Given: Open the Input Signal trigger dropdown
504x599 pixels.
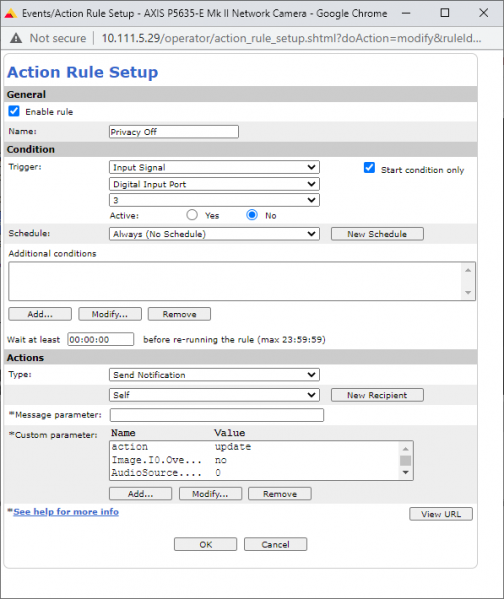Looking at the screenshot, I should pos(214,167).
